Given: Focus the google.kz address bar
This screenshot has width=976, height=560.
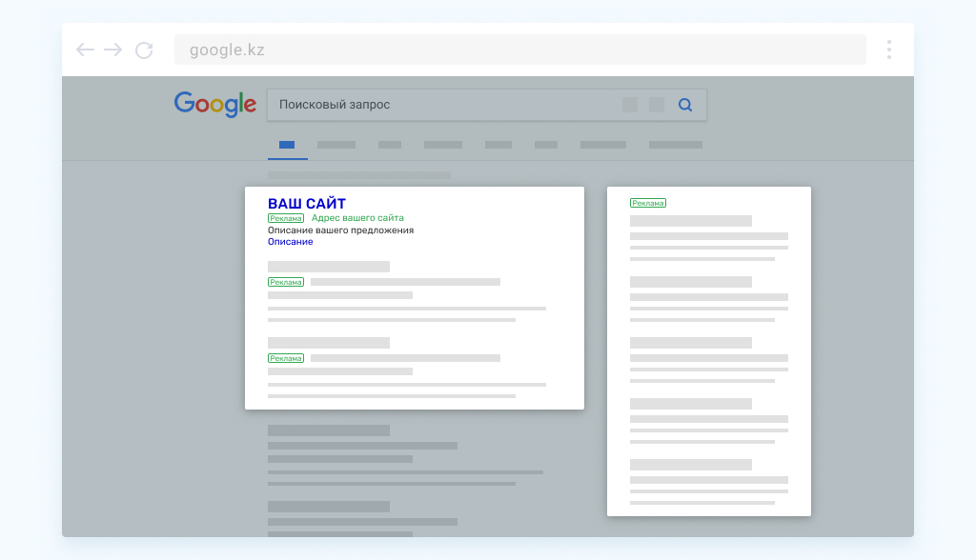Looking at the screenshot, I should (x=519, y=50).
